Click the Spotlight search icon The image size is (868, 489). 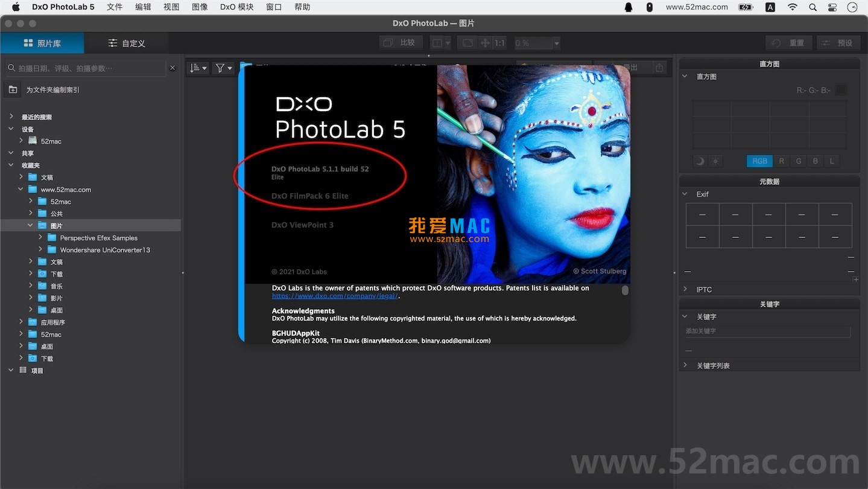tap(813, 7)
